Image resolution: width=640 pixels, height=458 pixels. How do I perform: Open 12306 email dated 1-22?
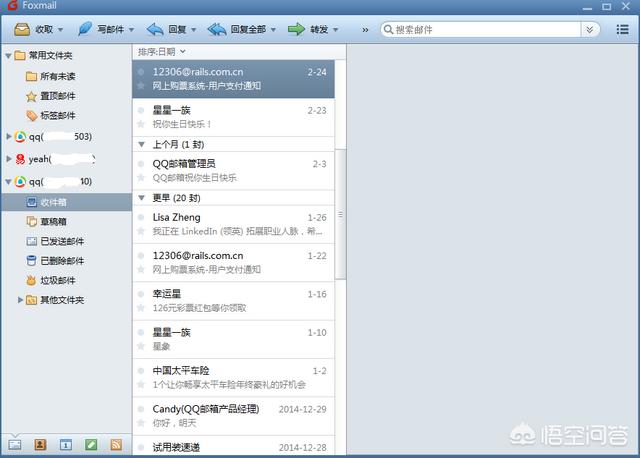[233, 262]
